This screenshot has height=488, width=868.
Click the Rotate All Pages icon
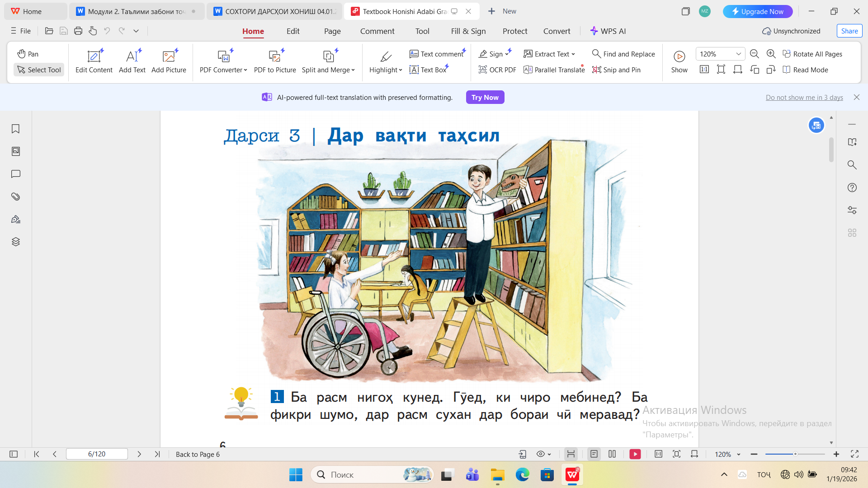[787, 54]
